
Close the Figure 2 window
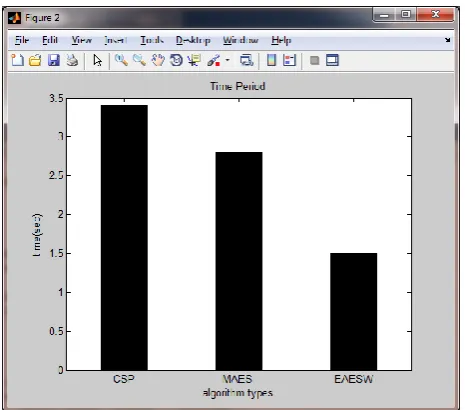[x=435, y=14]
